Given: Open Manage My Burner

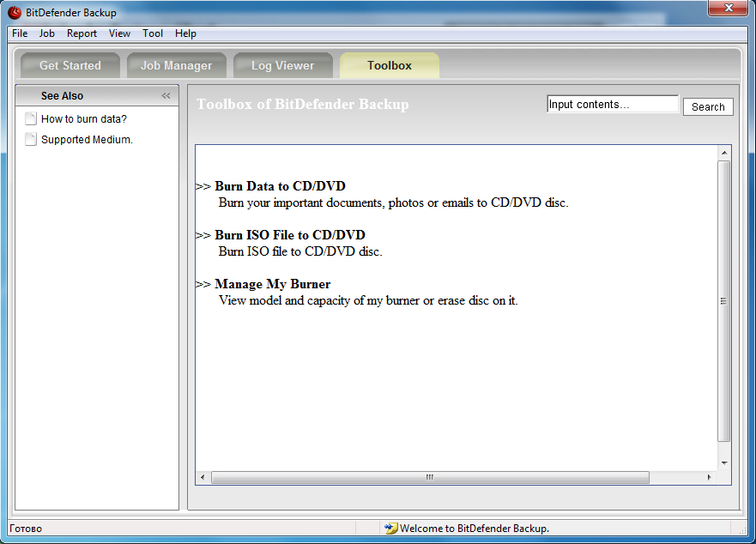Looking at the screenshot, I should [272, 283].
